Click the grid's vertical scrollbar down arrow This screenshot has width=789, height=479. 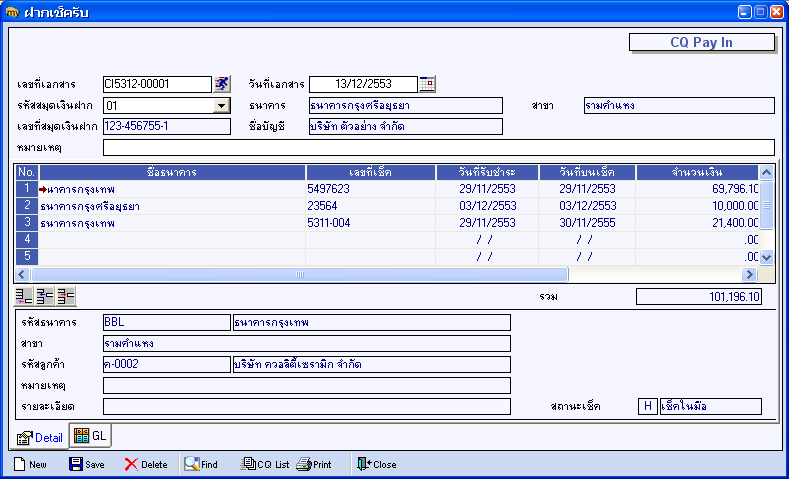tap(766, 257)
